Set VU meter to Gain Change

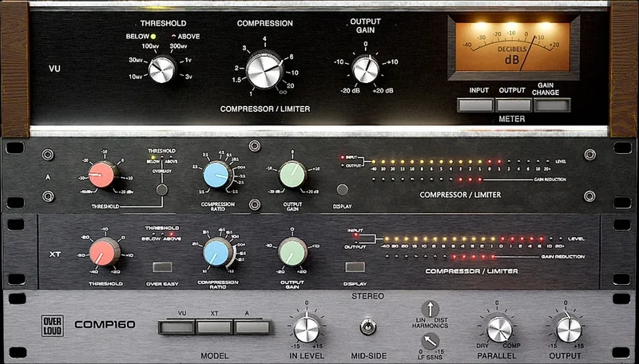552,105
